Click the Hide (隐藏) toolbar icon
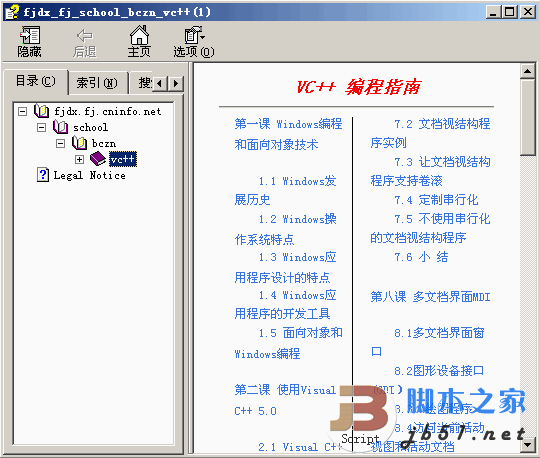This screenshot has height=458, width=540. (x=30, y=35)
